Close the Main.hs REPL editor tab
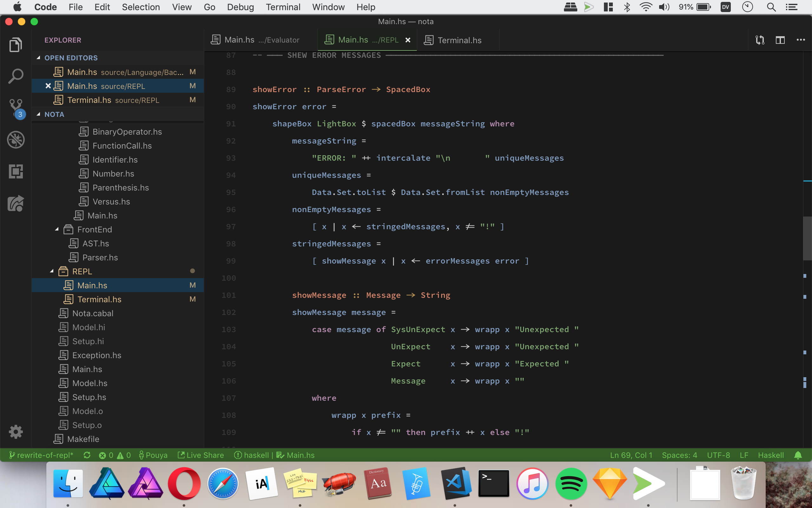Screen dimensions: 812x508 pyautogui.click(x=408, y=40)
